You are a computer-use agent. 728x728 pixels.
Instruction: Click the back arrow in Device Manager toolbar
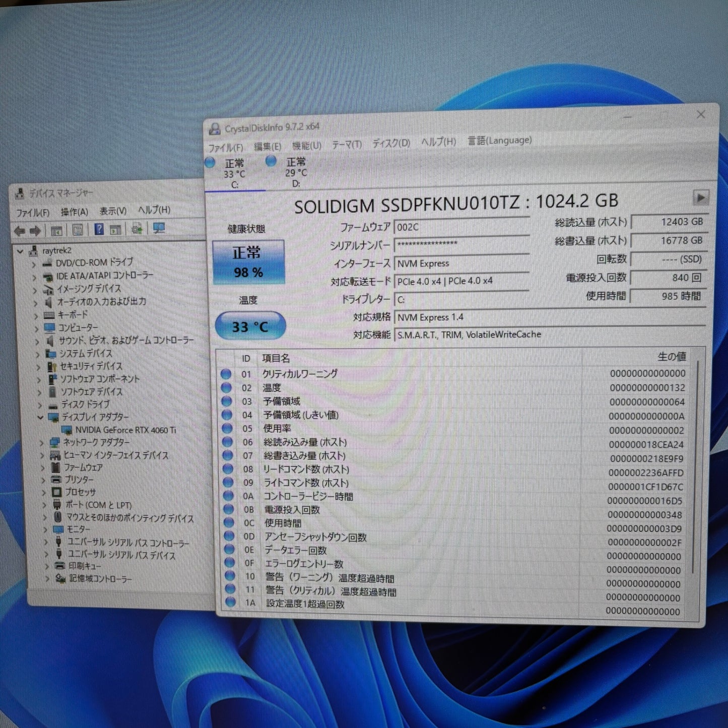tap(20, 231)
